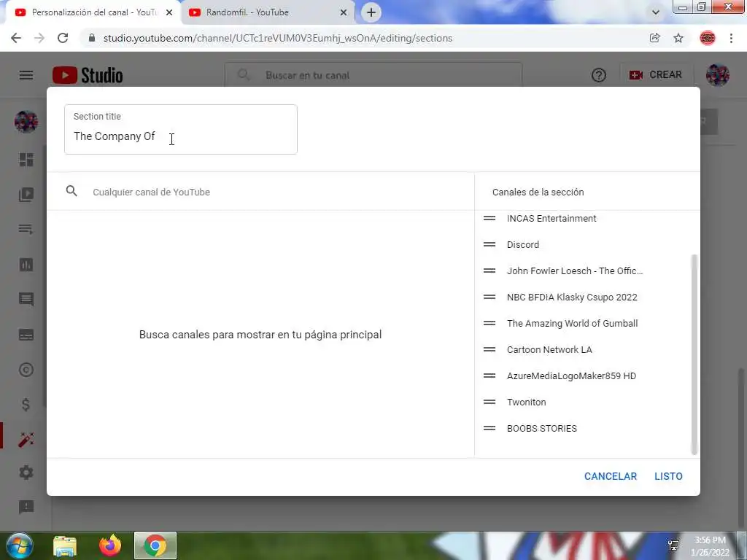Launch Firefox from the taskbar
Screen dimensions: 747x560
(x=110, y=545)
